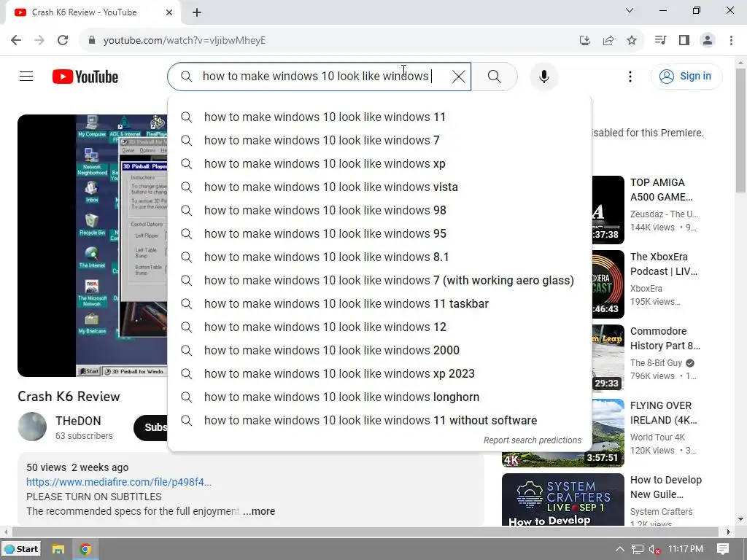Image resolution: width=747 pixels, height=560 pixels.
Task: Click the horizontal page scrollbar
Action: (x=365, y=532)
